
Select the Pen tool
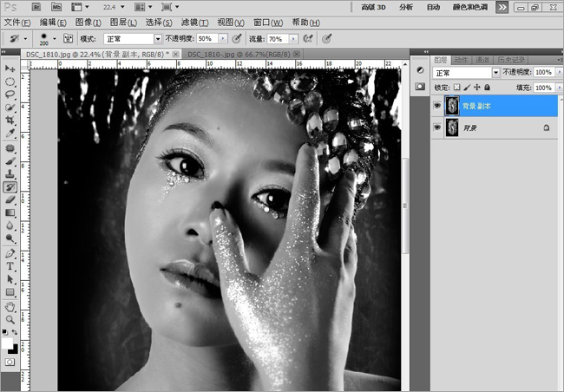[x=10, y=253]
